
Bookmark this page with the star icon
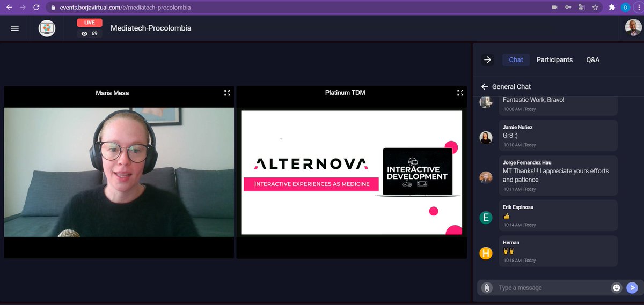click(595, 8)
